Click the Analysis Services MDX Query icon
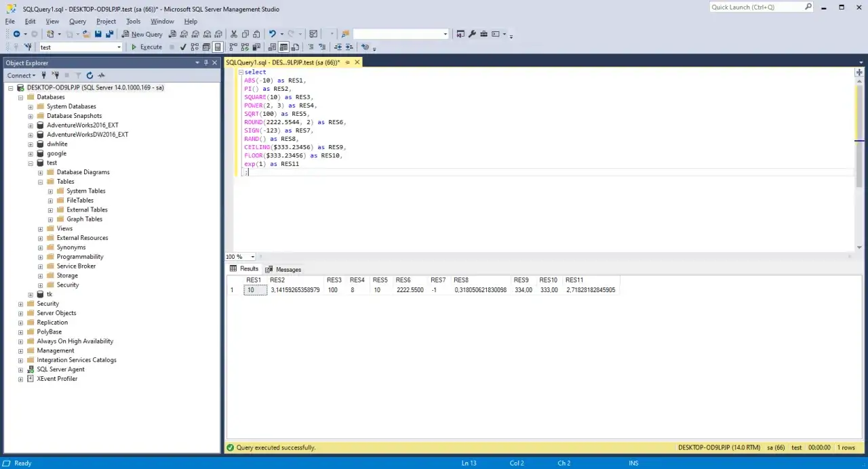The height and width of the screenshot is (469, 868). click(184, 34)
